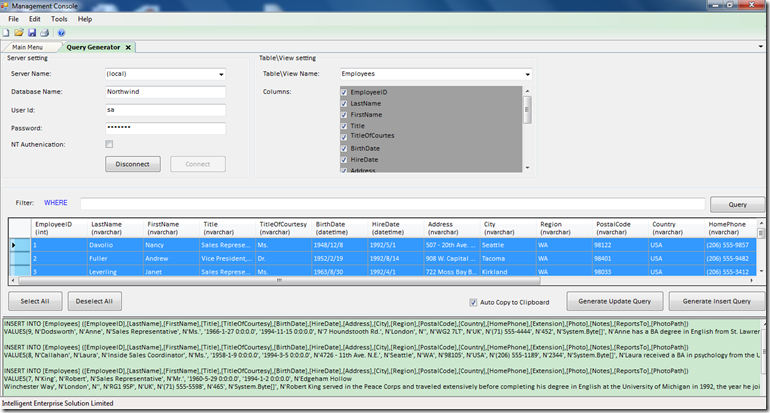The height and width of the screenshot is (413, 770).
Task: Click the Open folder toolbar icon
Action: pos(20,33)
